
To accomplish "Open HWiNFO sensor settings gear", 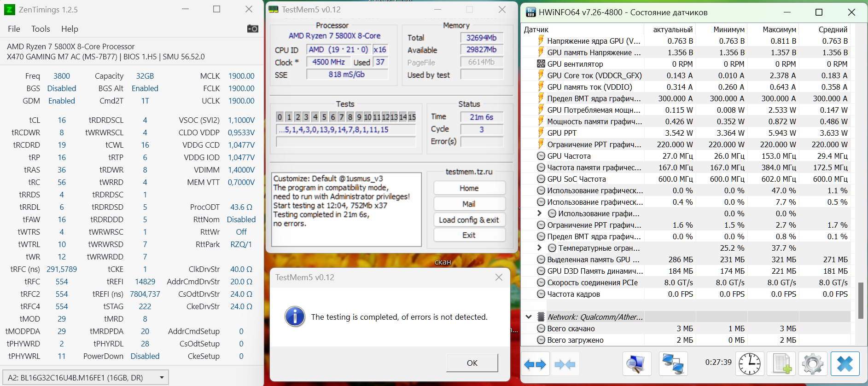I will [813, 364].
